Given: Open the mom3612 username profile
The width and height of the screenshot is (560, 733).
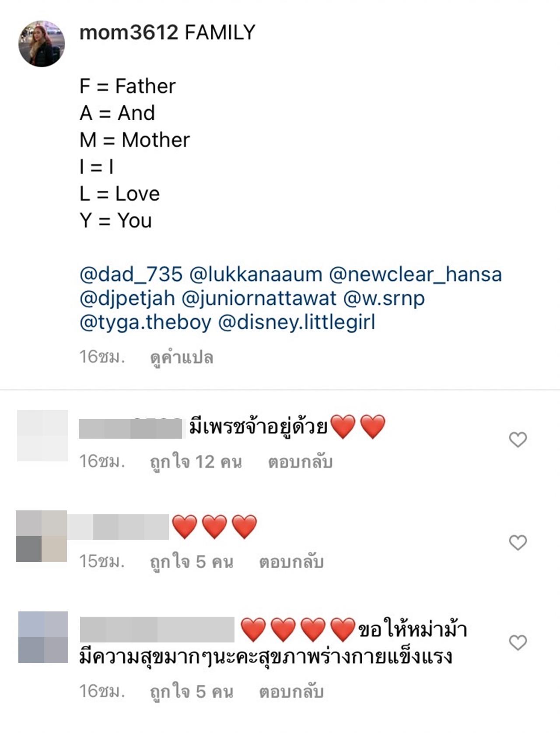Looking at the screenshot, I should 129,33.
